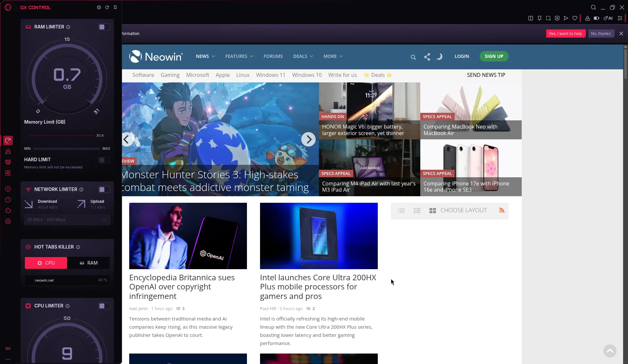
Task: Open the History clock icon in the sidebar
Action: [8, 200]
